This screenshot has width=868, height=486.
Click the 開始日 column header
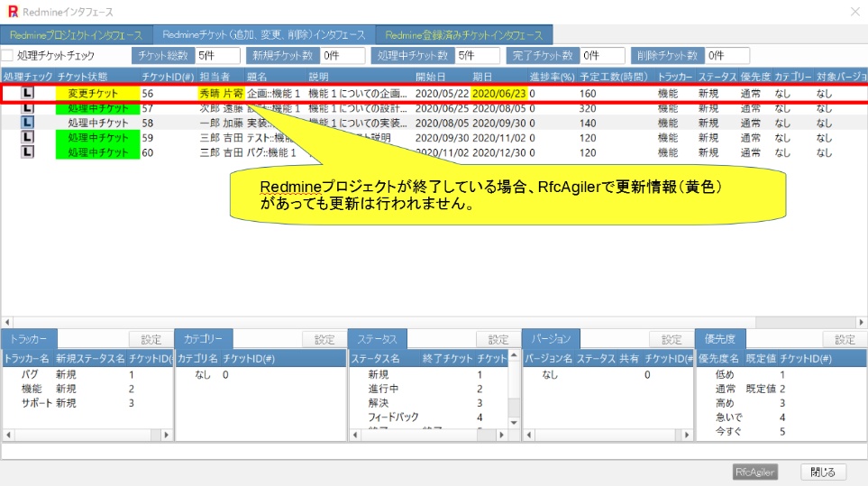click(442, 77)
